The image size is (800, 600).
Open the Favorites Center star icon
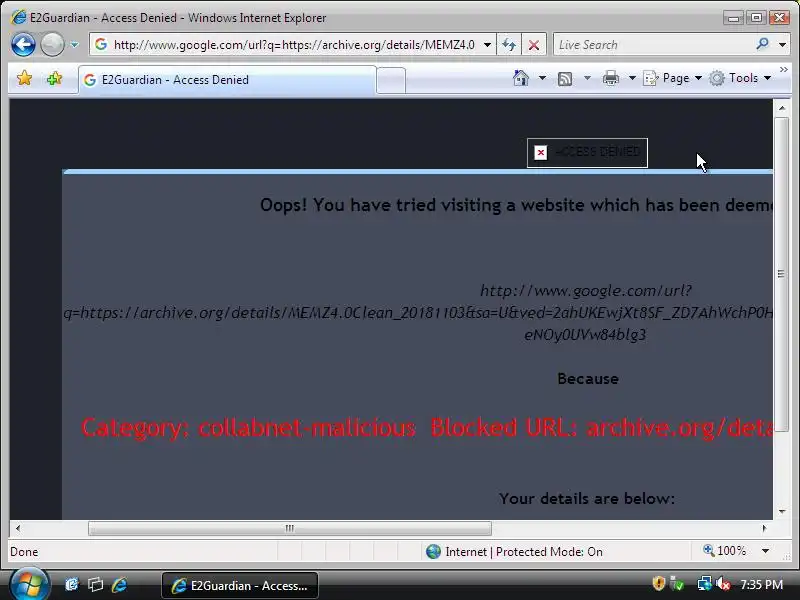click(x=24, y=79)
